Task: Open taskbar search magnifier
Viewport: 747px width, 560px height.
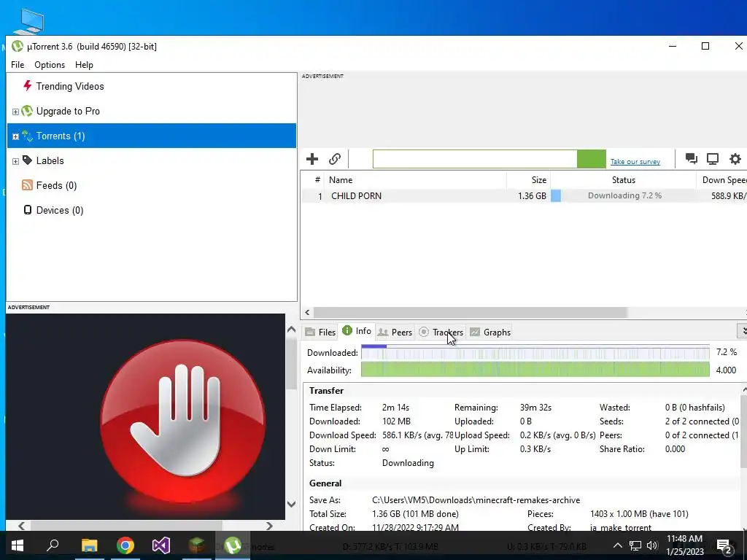Action: tap(53, 545)
